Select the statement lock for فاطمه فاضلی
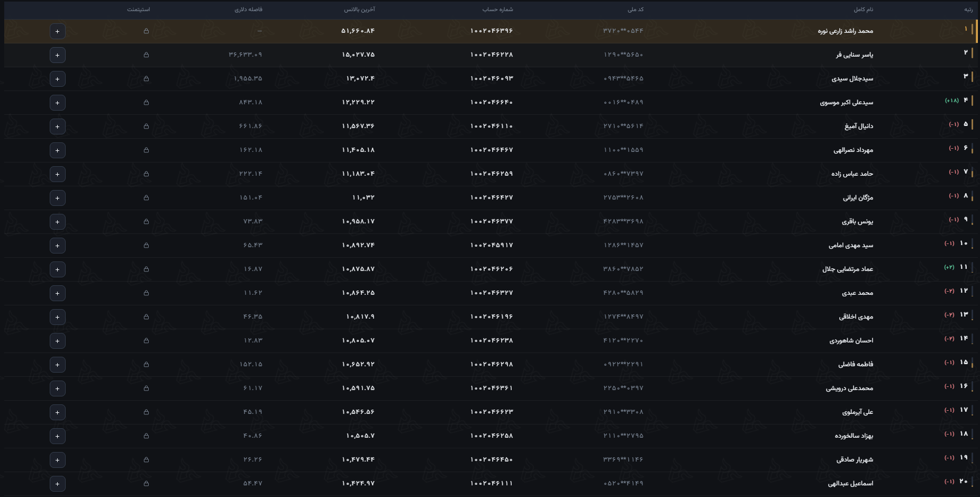Image resolution: width=980 pixels, height=497 pixels. pos(146,365)
